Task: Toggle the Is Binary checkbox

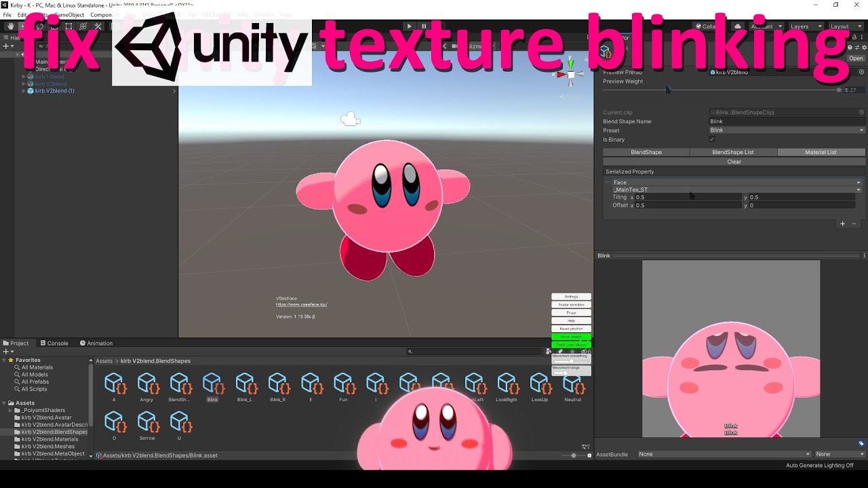Action: 712,140
